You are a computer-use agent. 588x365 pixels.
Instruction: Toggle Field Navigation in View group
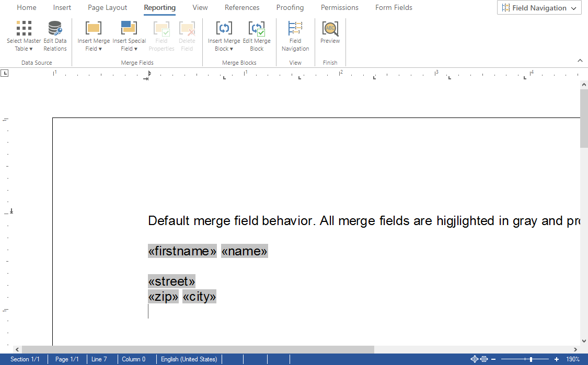coord(295,37)
